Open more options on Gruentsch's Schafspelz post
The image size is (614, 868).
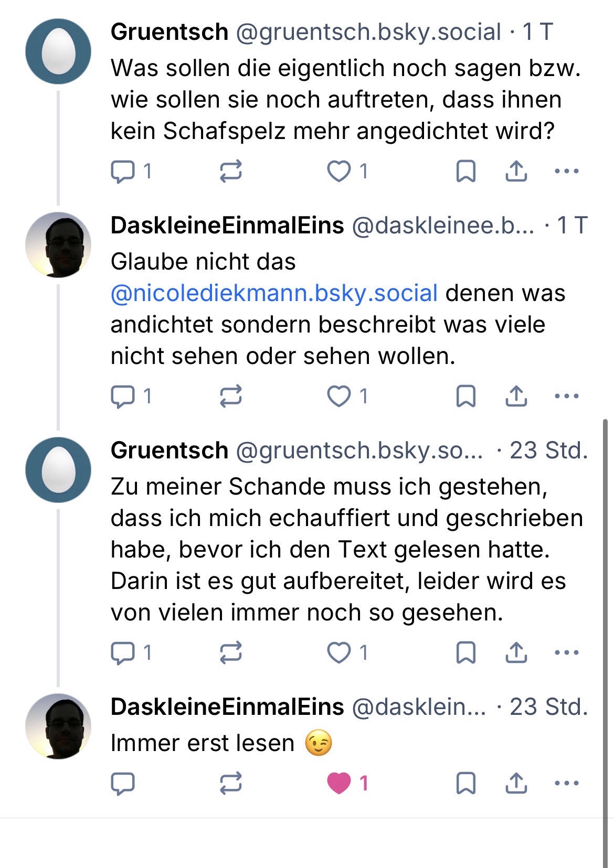coord(566,171)
